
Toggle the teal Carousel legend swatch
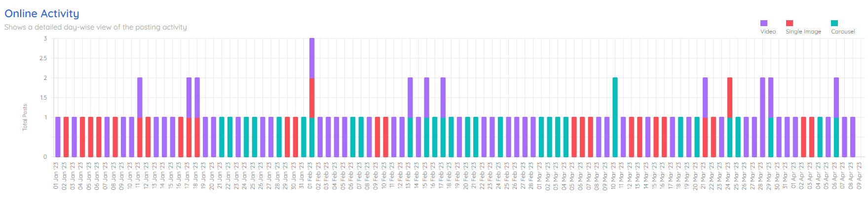pyautogui.click(x=834, y=23)
